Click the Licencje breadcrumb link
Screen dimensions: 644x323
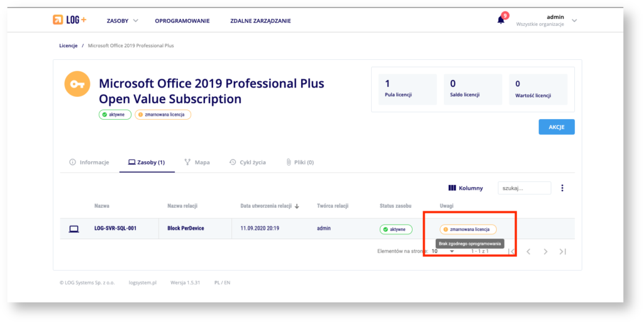68,45
